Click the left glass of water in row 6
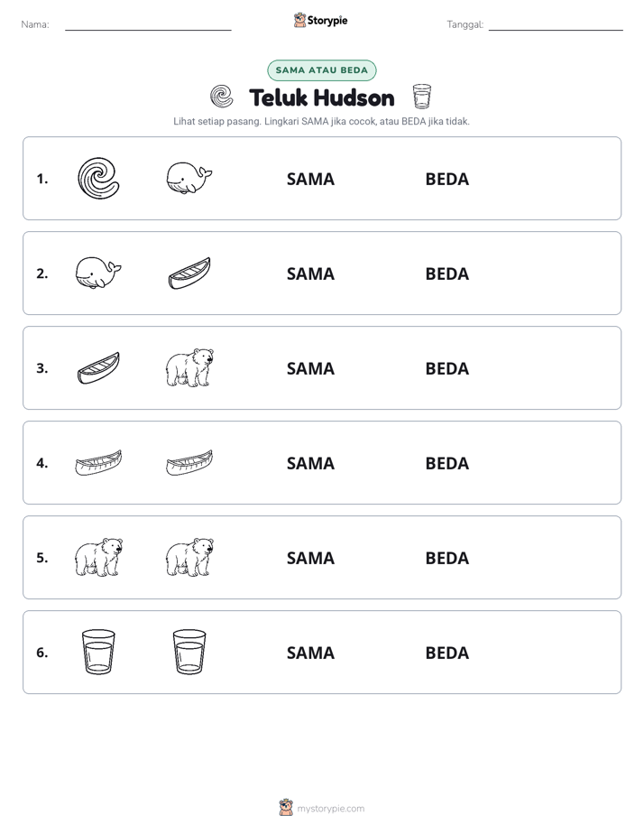The image size is (644, 834). [98, 652]
